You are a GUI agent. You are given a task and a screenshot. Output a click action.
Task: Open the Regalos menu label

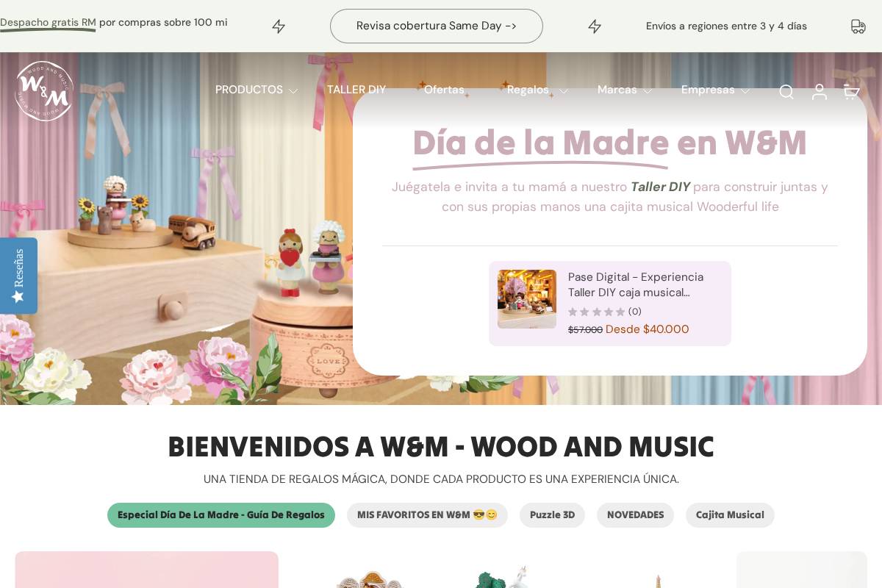tap(528, 90)
